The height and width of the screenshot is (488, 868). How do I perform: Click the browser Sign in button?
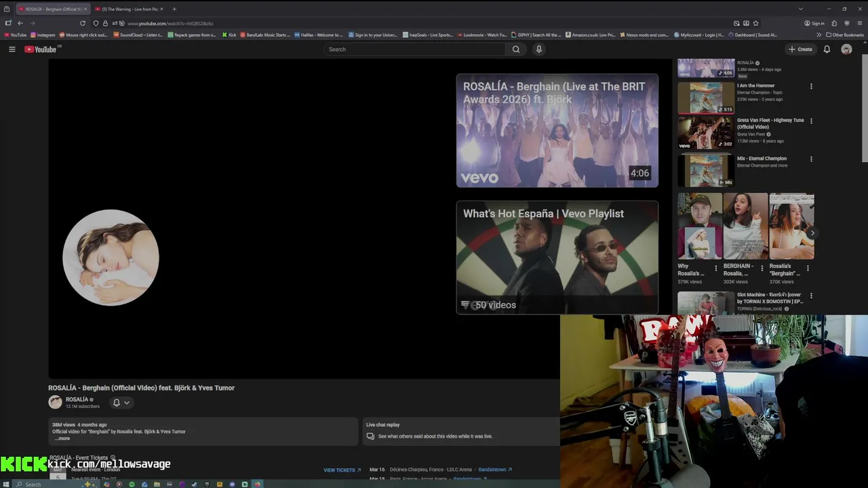[814, 23]
